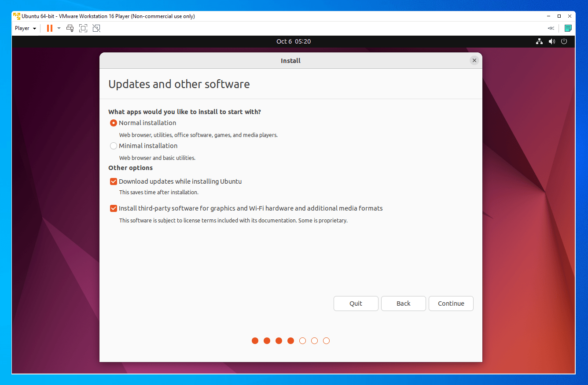The width and height of the screenshot is (588, 385).
Task: Quit the Ubuntu installer
Action: [356, 304]
